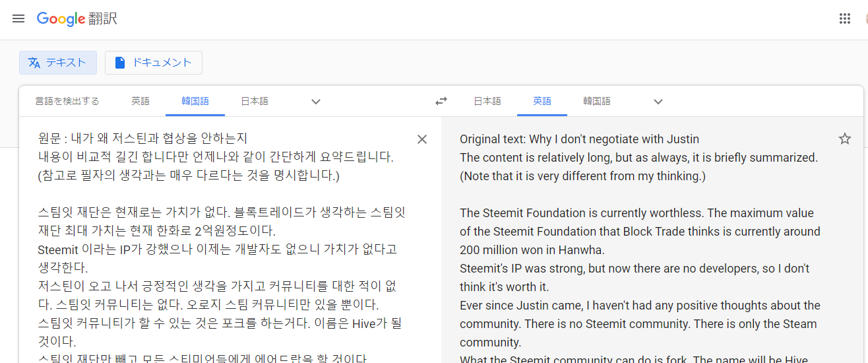Open the hamburger main menu
This screenshot has width=868, height=363.
[18, 18]
